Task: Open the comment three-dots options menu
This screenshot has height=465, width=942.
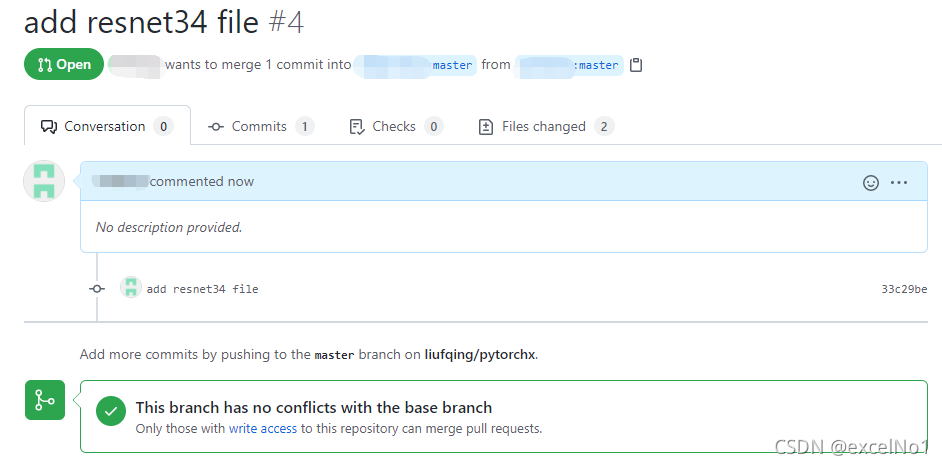Action: click(899, 183)
